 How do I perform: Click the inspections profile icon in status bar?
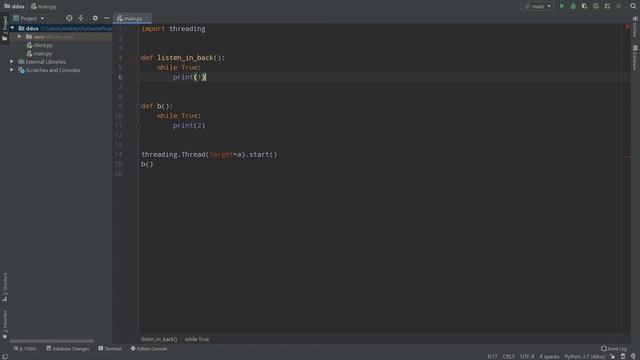(623, 356)
